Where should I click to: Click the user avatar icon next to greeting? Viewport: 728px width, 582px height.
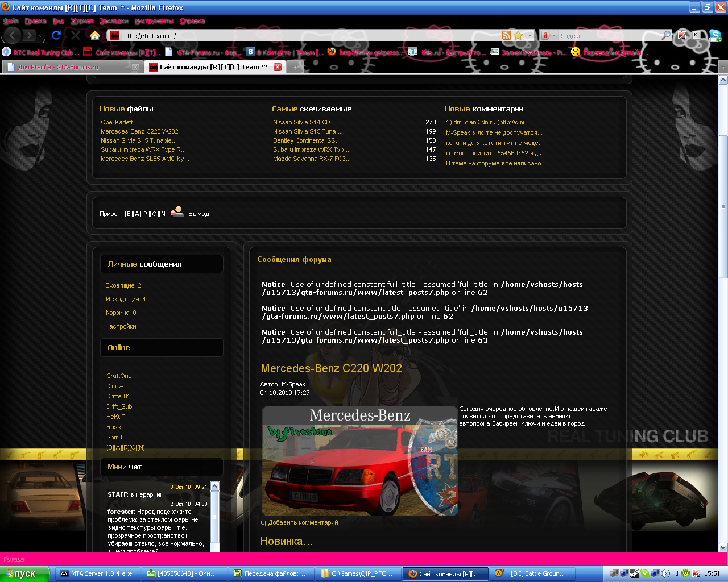[x=177, y=211]
